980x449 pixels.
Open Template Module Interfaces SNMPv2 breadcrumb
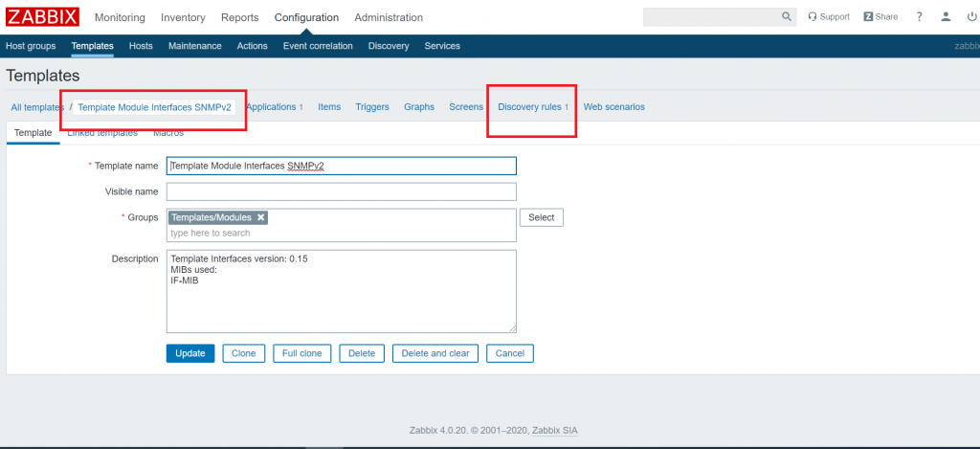[x=154, y=107]
